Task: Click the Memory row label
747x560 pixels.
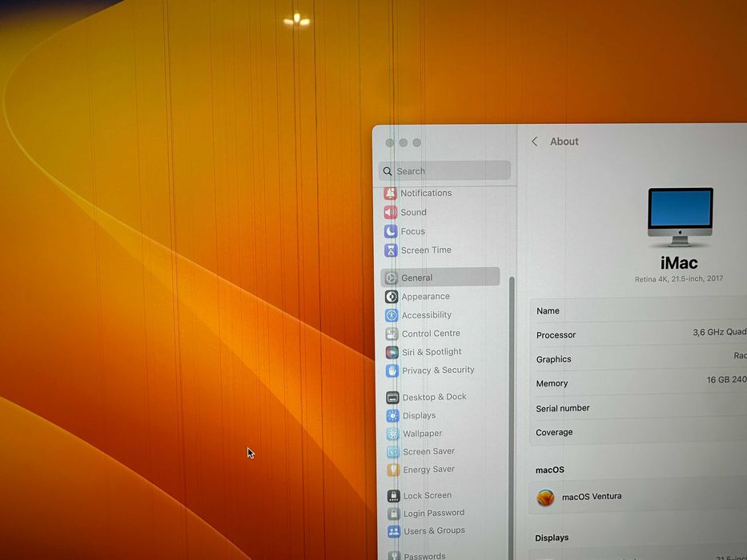Action: [552, 384]
